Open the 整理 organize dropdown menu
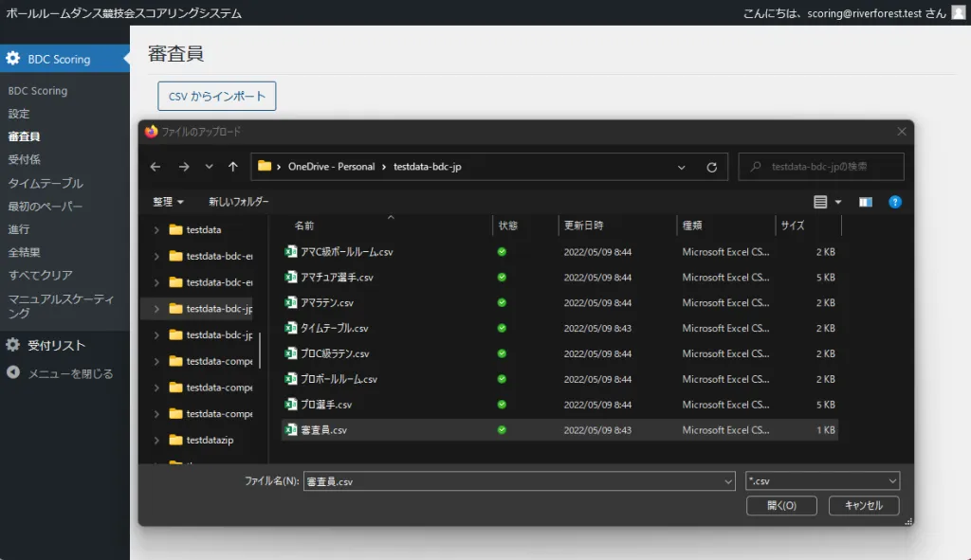Image resolution: width=971 pixels, height=560 pixels. [168, 202]
